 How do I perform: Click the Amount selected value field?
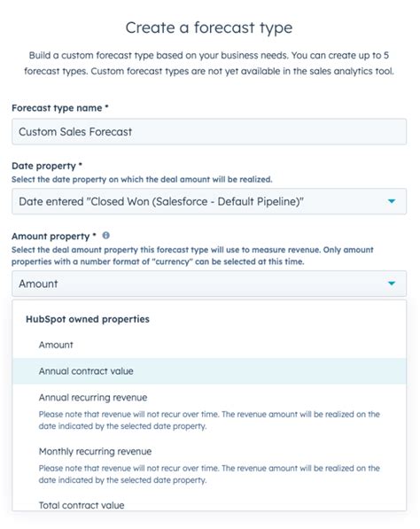point(209,284)
